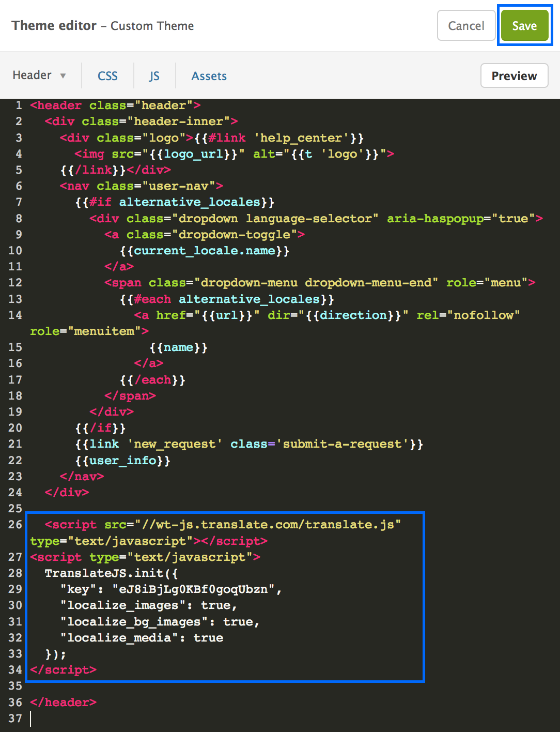Screen dimensions: 560x732
Task: Click the logo_url image source on line 4
Action: click(x=194, y=154)
